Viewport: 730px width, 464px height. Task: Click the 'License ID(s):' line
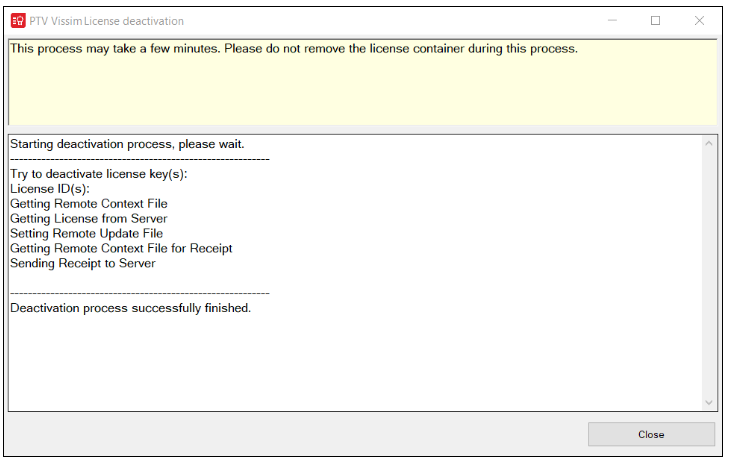tap(50, 189)
